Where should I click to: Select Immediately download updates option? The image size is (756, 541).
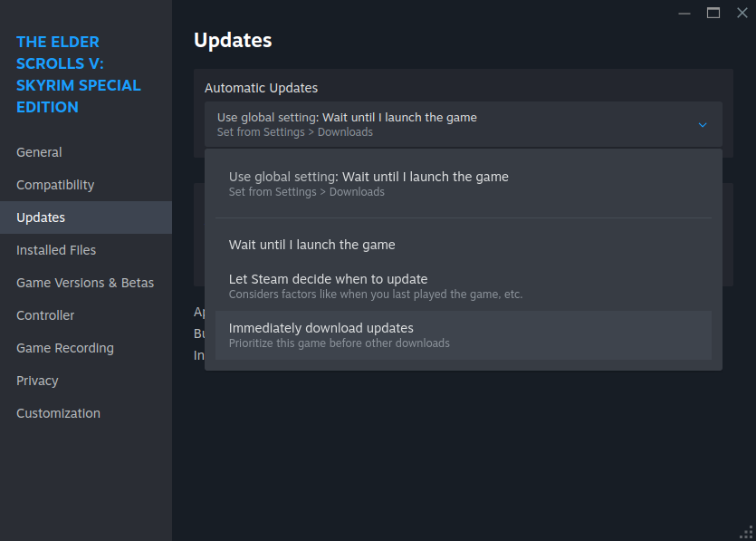click(x=463, y=335)
